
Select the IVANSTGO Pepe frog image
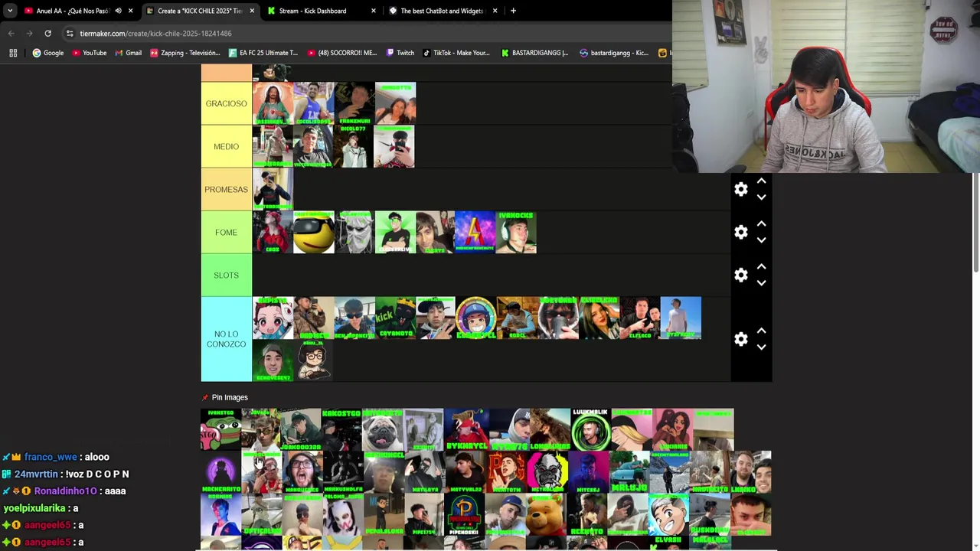click(220, 429)
